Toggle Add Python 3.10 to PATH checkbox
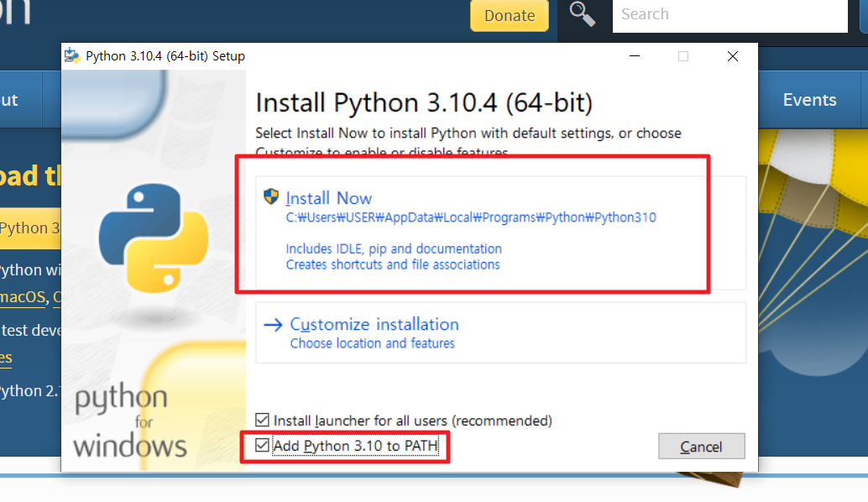Viewport: 868px width, 502px height. (x=263, y=445)
